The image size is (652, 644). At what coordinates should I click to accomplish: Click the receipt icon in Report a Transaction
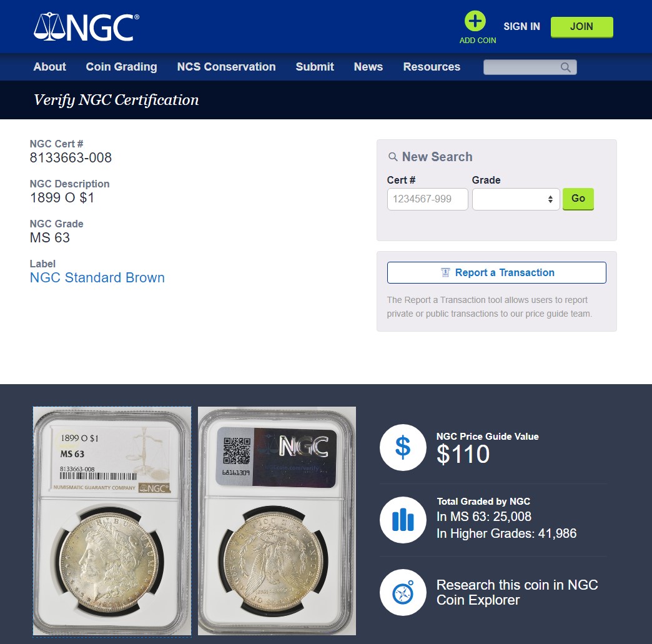point(445,273)
